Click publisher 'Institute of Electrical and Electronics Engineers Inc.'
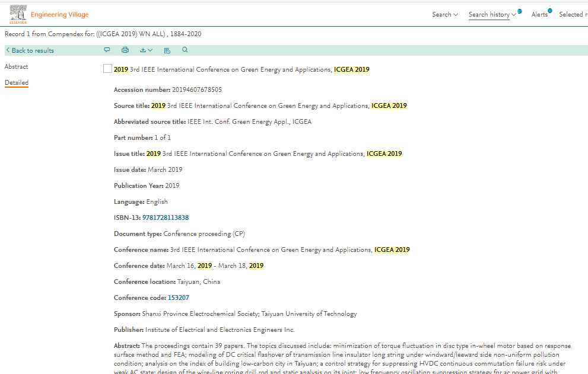The image size is (588, 374). coord(220,330)
